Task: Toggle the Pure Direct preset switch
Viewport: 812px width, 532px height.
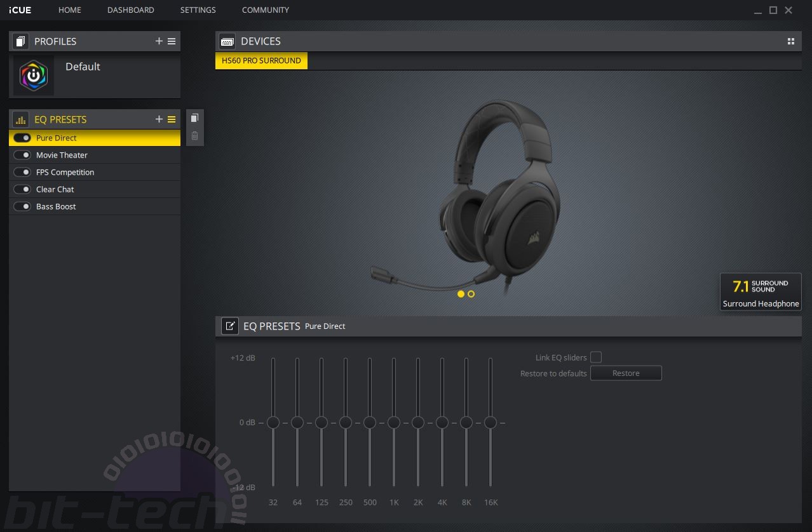Action: click(22, 138)
